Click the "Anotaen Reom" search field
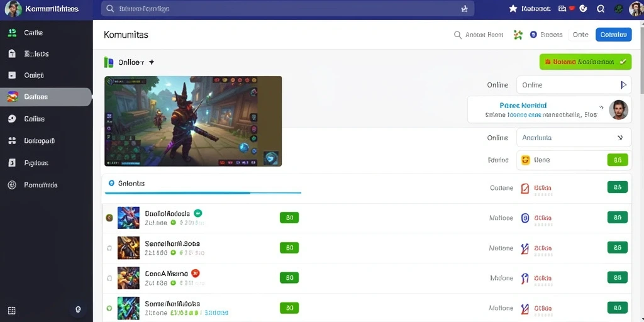The height and width of the screenshot is (322, 644). click(479, 35)
